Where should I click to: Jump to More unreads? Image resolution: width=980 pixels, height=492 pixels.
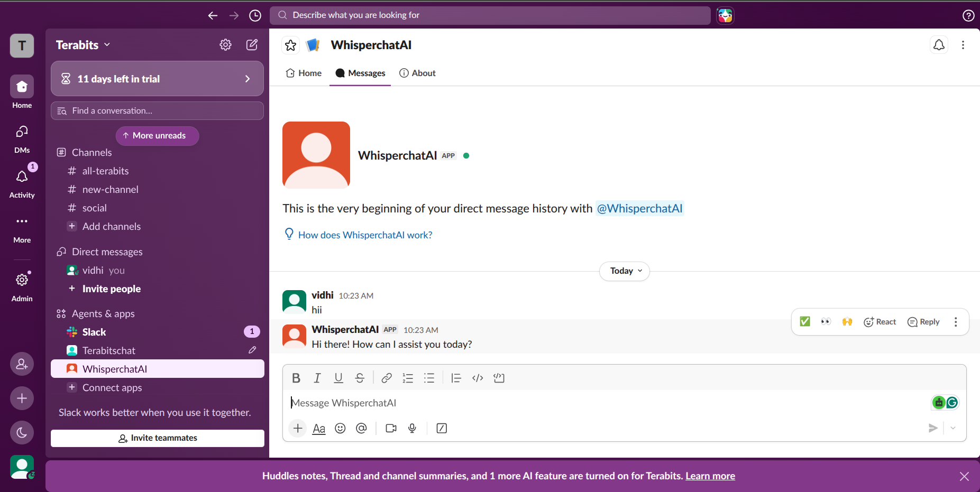click(157, 136)
